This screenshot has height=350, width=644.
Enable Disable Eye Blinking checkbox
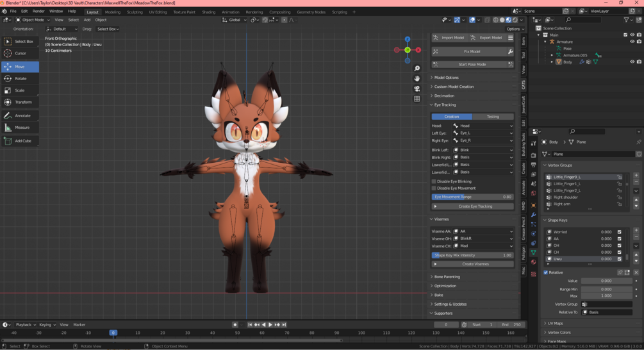point(434,181)
